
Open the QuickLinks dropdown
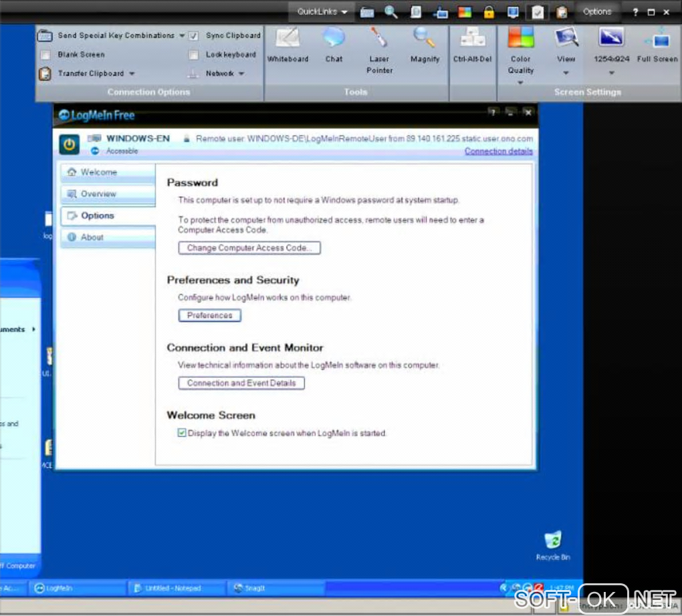pyautogui.click(x=322, y=12)
